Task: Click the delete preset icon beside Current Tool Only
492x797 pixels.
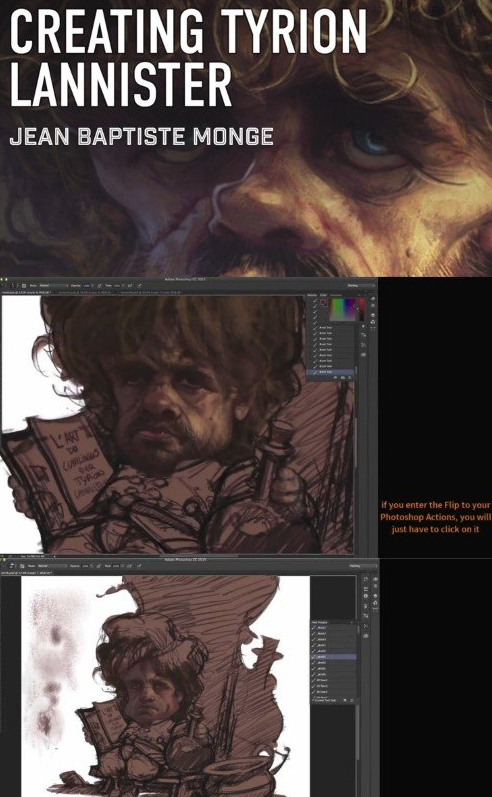Action: [x=352, y=700]
